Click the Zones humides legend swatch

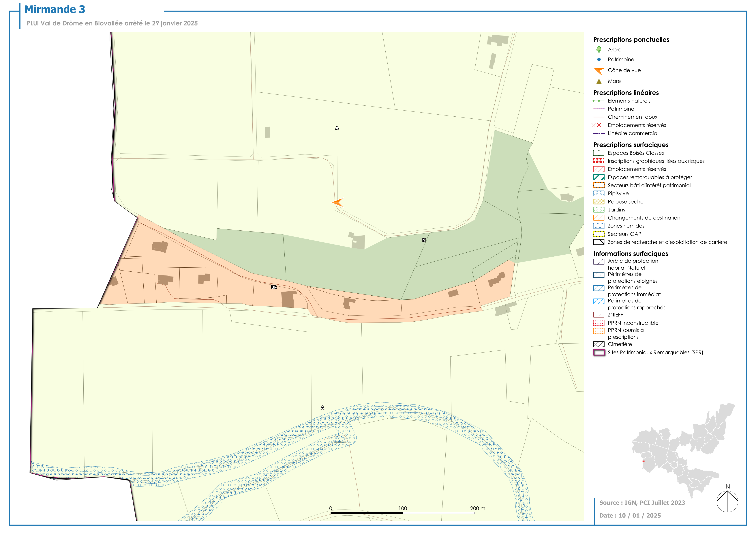599,226
